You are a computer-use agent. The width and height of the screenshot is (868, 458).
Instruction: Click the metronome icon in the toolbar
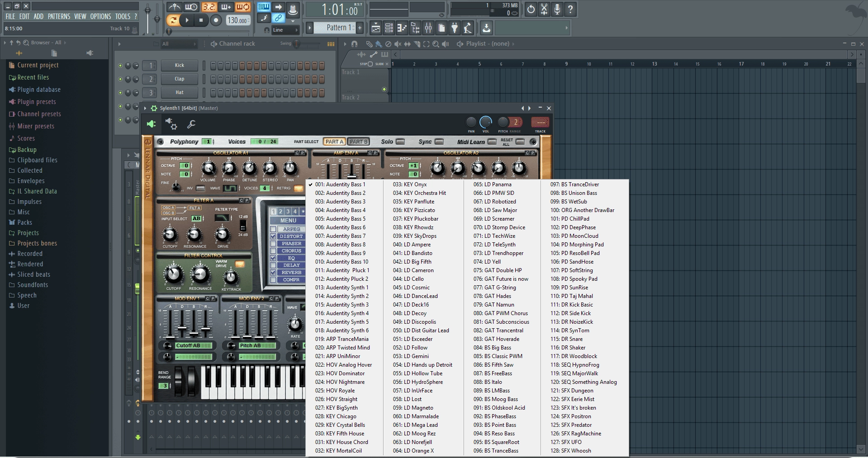pyautogui.click(x=174, y=7)
